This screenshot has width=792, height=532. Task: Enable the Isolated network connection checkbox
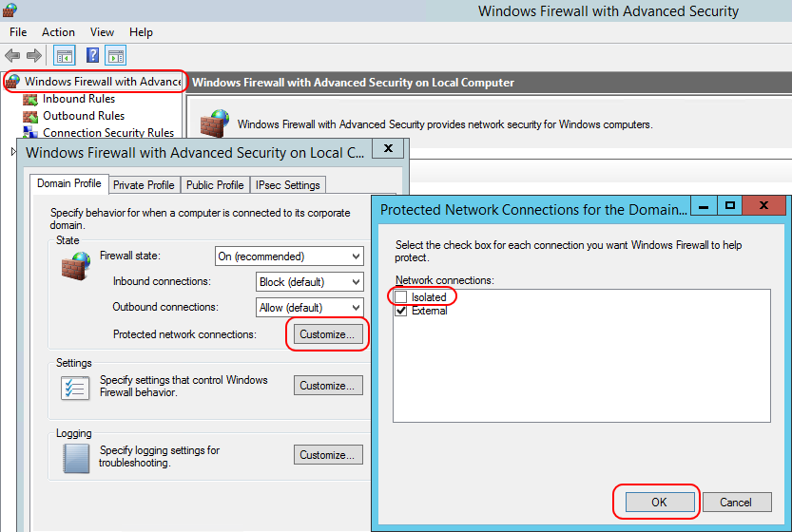tap(400, 296)
